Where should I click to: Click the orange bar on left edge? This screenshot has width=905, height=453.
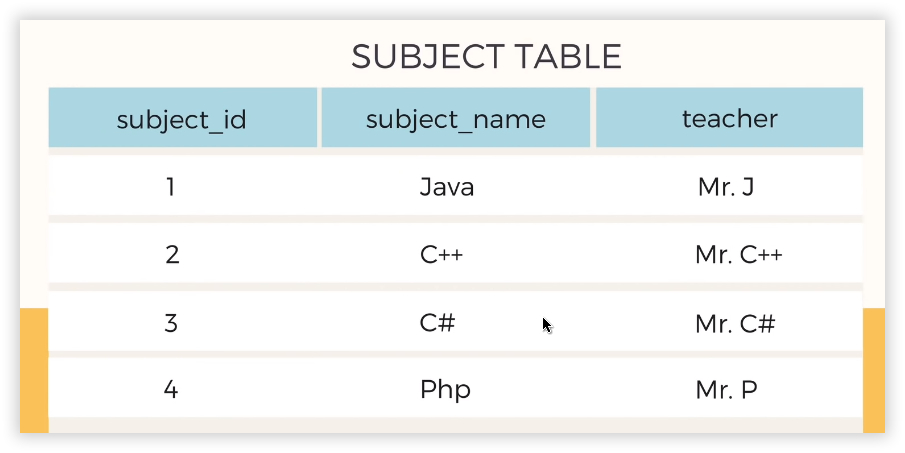click(x=33, y=370)
